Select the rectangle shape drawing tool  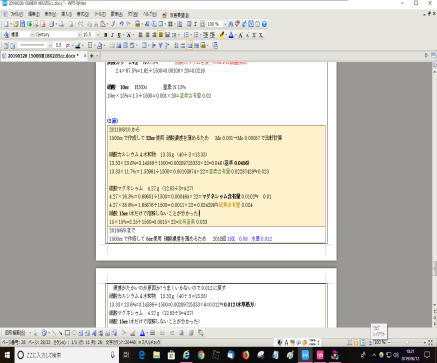[x=67, y=333]
